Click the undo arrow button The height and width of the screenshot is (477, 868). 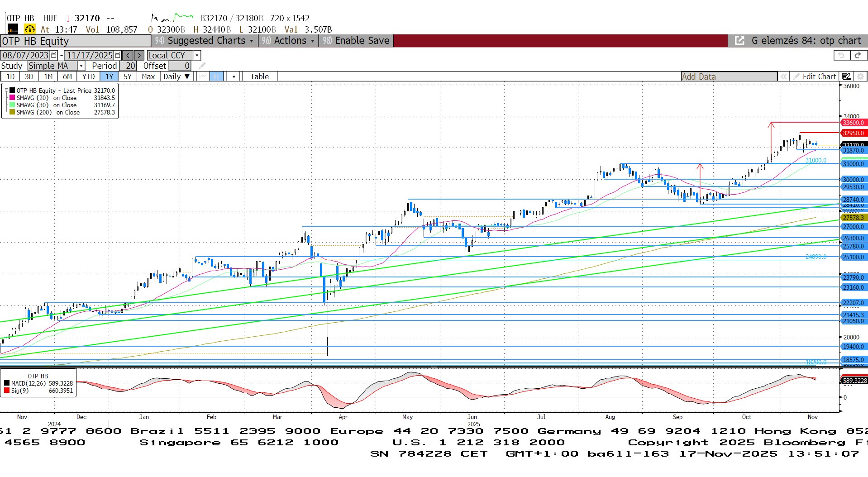[841, 55]
